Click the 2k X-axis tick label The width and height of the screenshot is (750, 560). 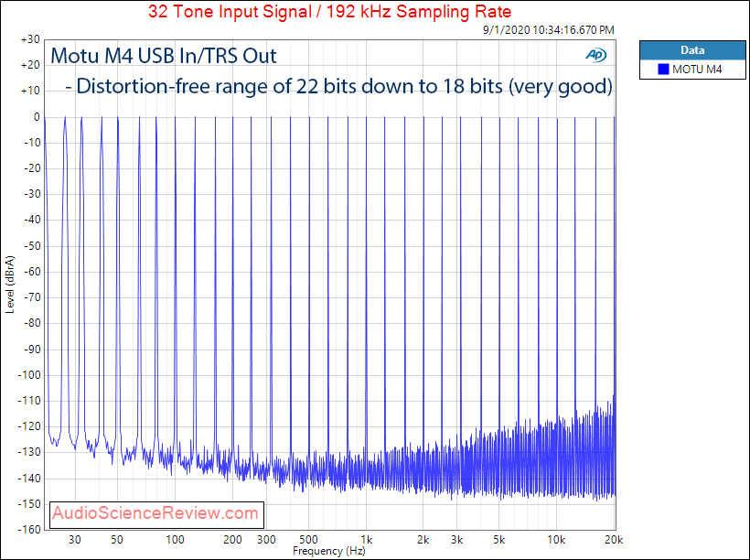pyautogui.click(x=423, y=540)
